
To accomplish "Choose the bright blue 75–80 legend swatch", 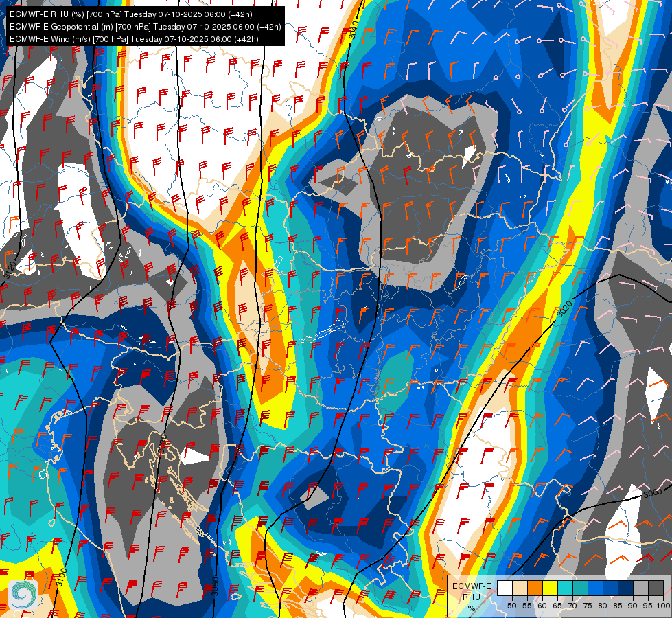I will point(595,588).
